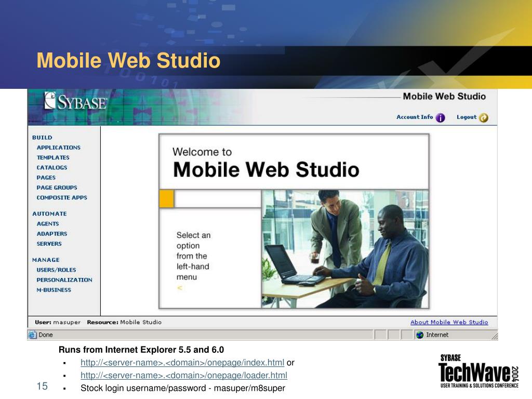Click the 'Internet' zone label
The width and height of the screenshot is (532, 399).
pyautogui.click(x=437, y=335)
